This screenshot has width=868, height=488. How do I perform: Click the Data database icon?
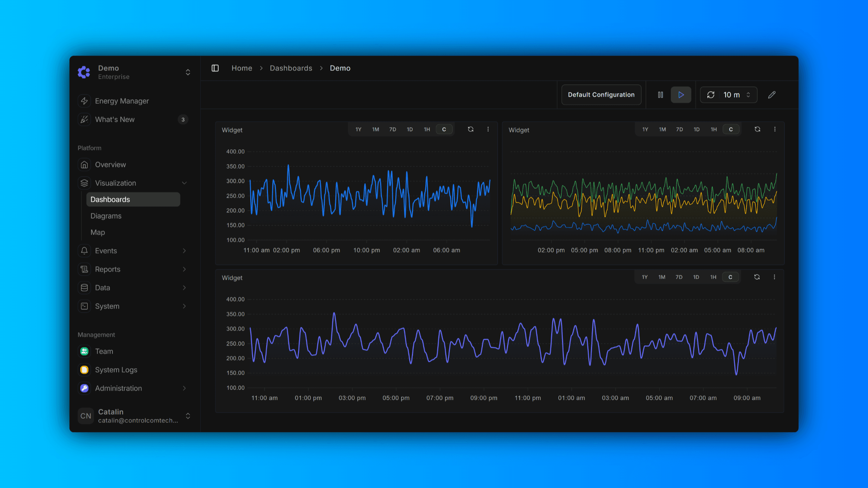pyautogui.click(x=84, y=287)
